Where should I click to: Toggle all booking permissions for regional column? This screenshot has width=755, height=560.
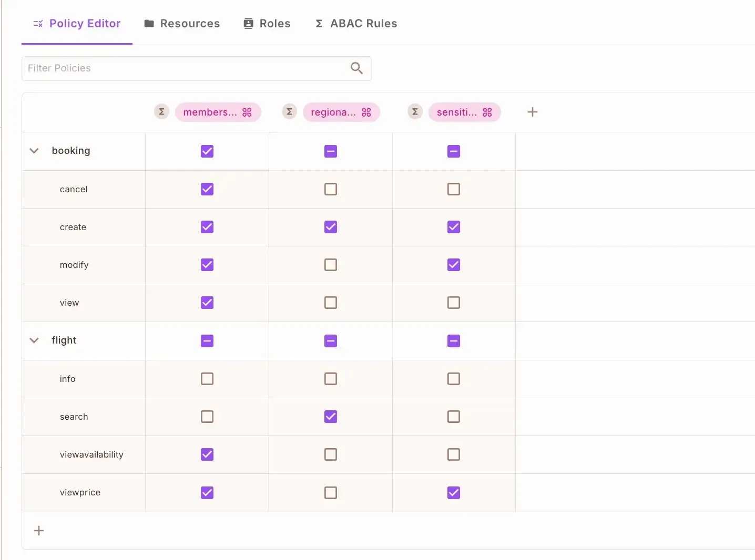[x=330, y=151]
